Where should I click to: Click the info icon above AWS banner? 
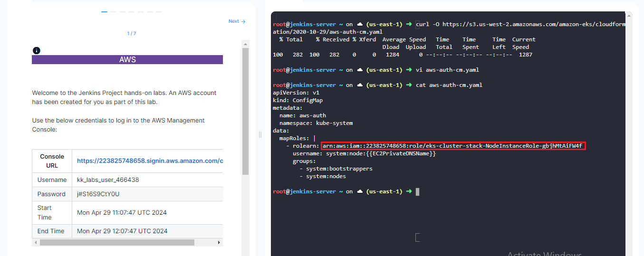[37, 50]
